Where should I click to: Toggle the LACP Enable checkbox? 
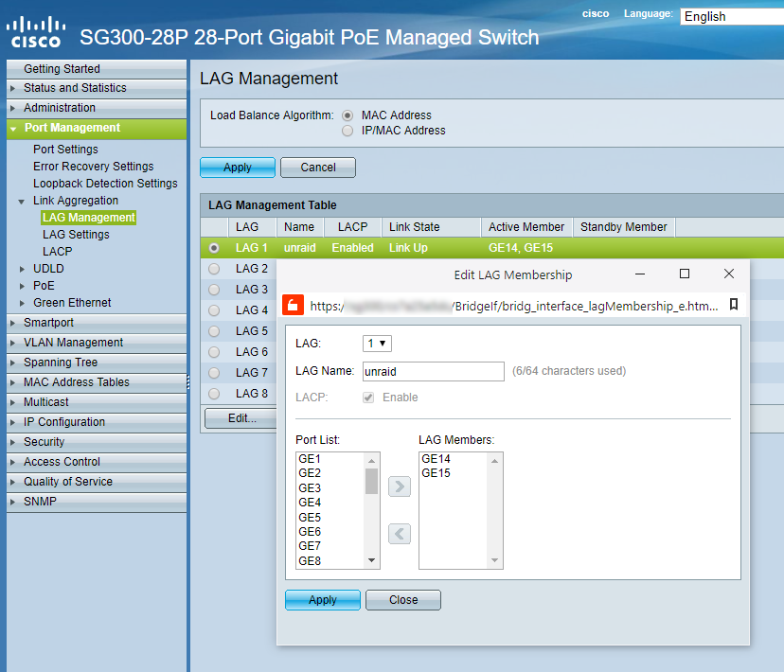click(368, 398)
